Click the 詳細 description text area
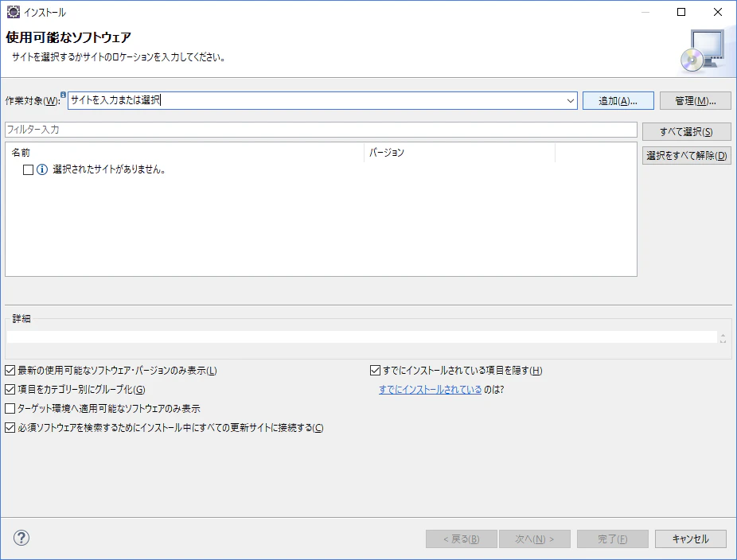This screenshot has height=560, width=737. pos(362,336)
